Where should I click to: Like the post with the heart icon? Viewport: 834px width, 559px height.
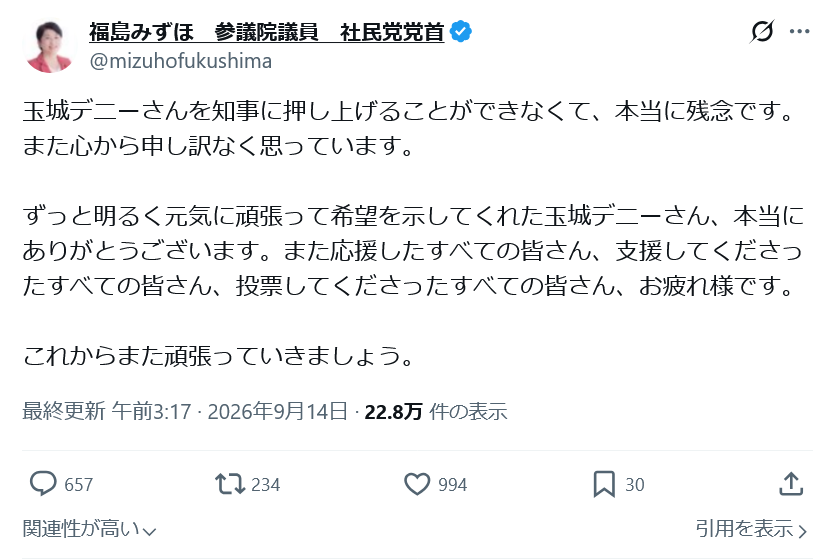[x=417, y=484]
